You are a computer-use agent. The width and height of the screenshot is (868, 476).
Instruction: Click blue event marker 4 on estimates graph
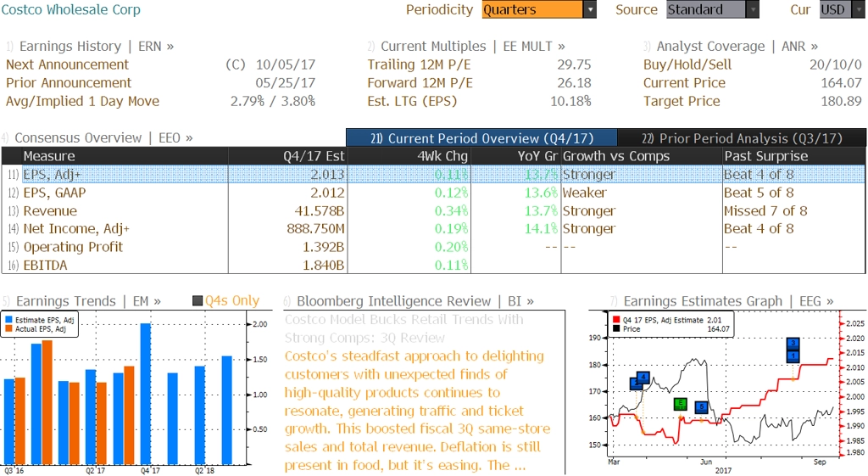coord(643,378)
